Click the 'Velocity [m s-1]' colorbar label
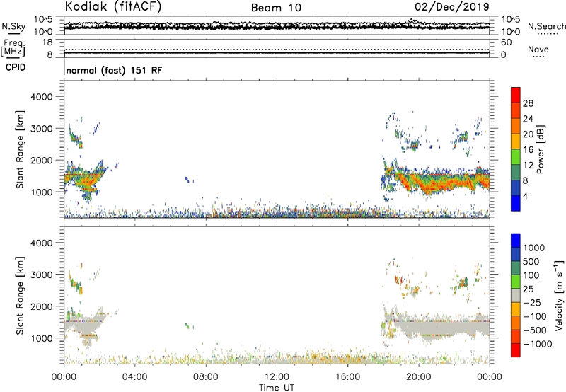The image size is (566, 392). tap(559, 295)
